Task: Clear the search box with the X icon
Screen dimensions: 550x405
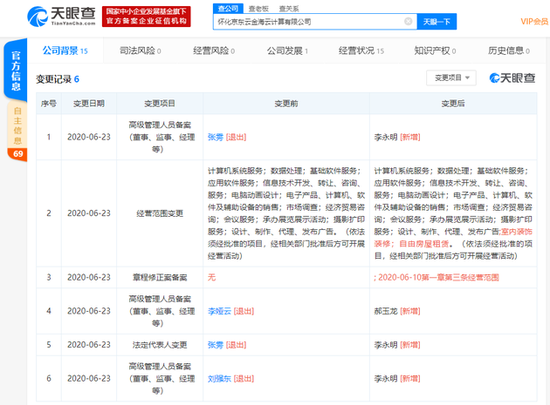Action: point(408,22)
